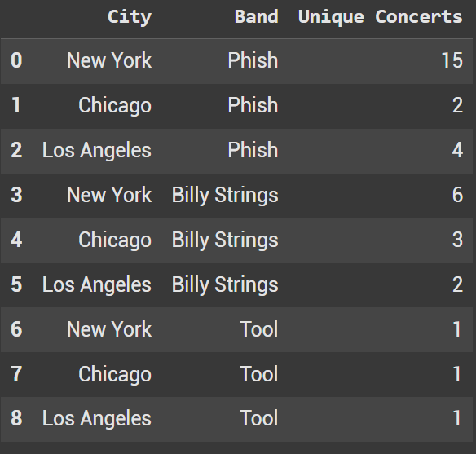Click the Unique Concerts column header
The width and height of the screenshot is (476, 454).
pyautogui.click(x=381, y=17)
